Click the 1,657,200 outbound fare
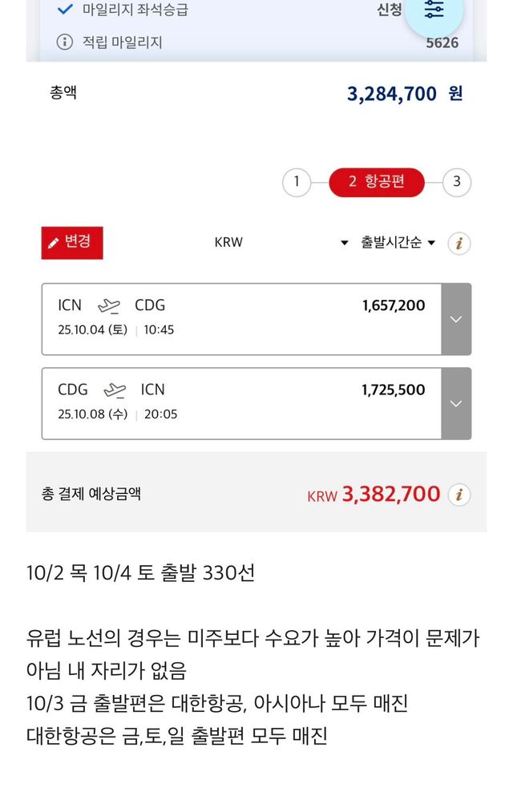Screen dimensions: 513x812 tap(394, 305)
